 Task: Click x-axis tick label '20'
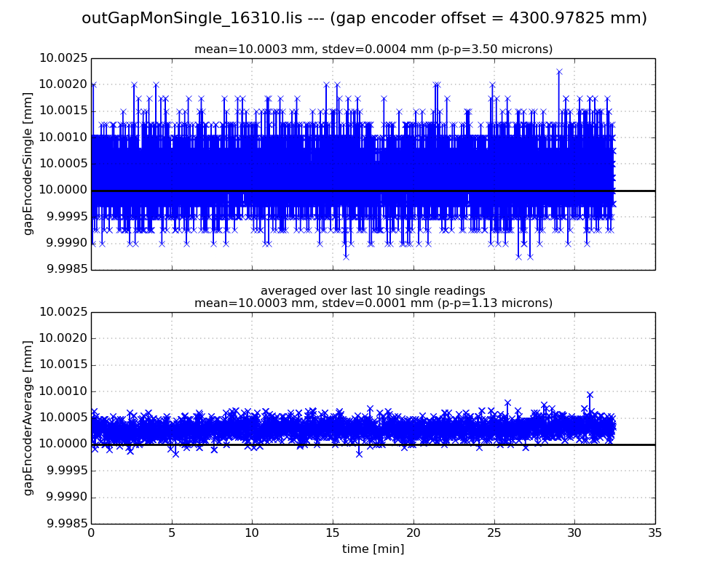point(413,533)
